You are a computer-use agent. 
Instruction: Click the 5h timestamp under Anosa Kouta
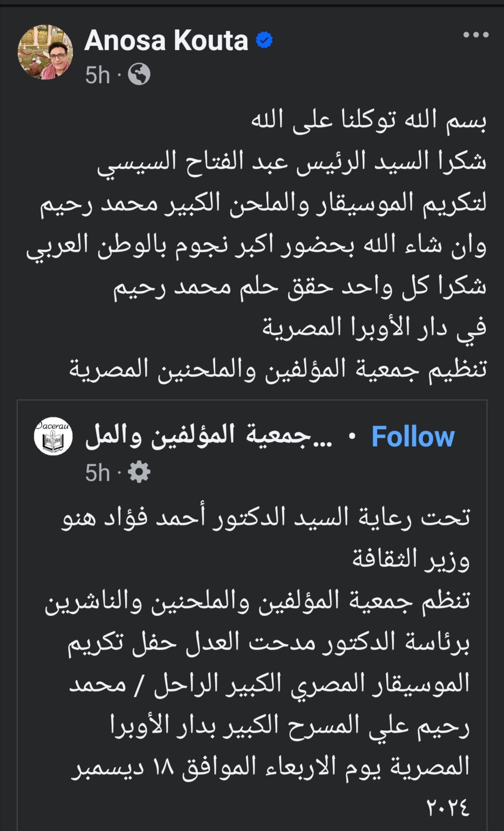[x=97, y=75]
